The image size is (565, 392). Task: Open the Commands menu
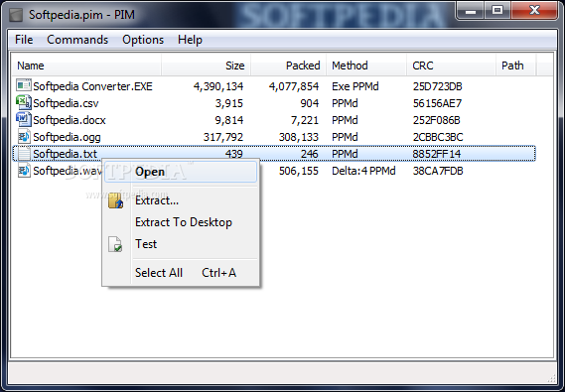coord(77,40)
